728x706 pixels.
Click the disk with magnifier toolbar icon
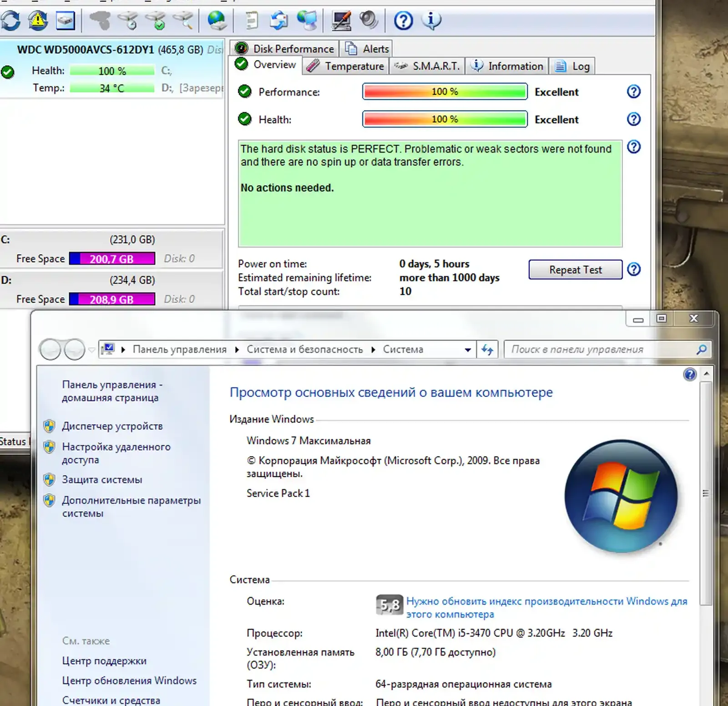point(183,20)
